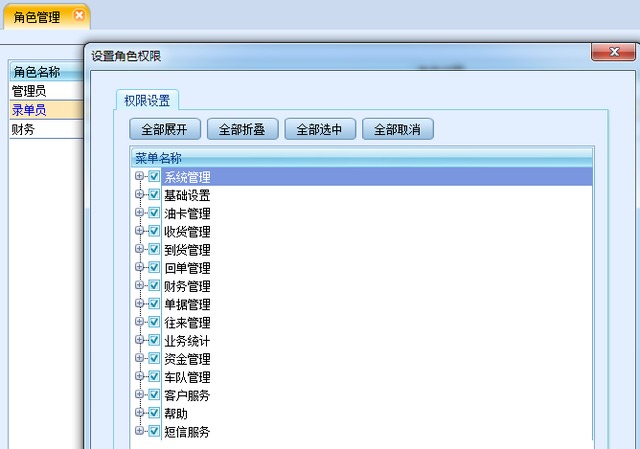Viewport: 640px width, 449px height.
Task: Uncheck the 单据管理 checkbox
Action: point(154,303)
